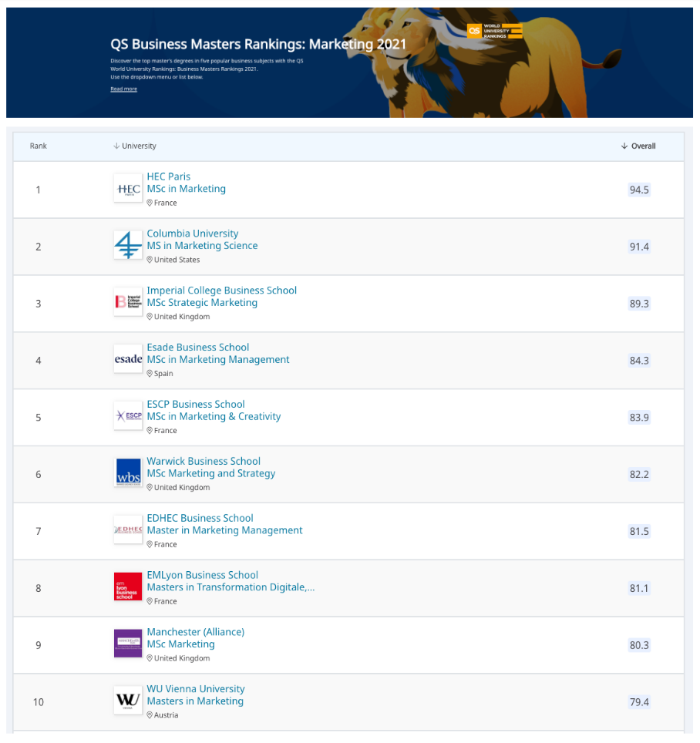The height and width of the screenshot is (743, 700).
Task: Open the ESCP Business School link
Action: pyautogui.click(x=196, y=404)
